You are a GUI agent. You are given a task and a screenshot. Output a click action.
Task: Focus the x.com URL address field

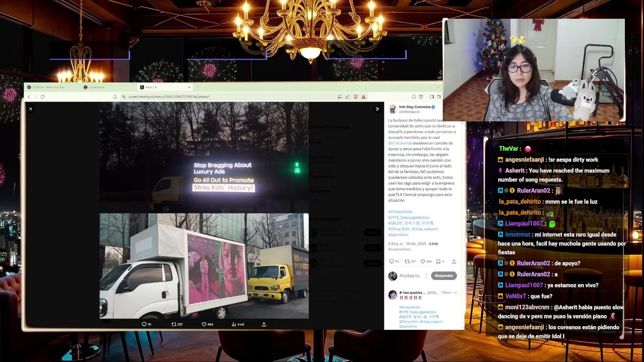coord(226,97)
